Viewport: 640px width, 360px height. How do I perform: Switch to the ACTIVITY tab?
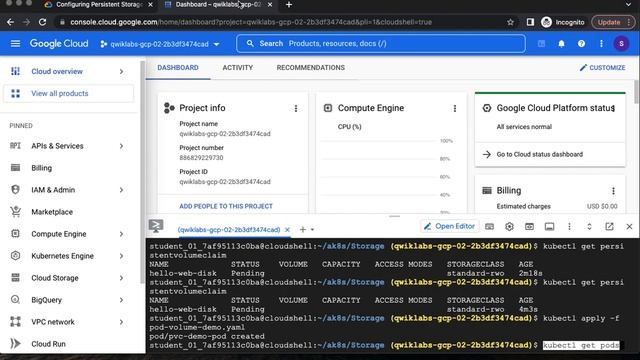[238, 68]
